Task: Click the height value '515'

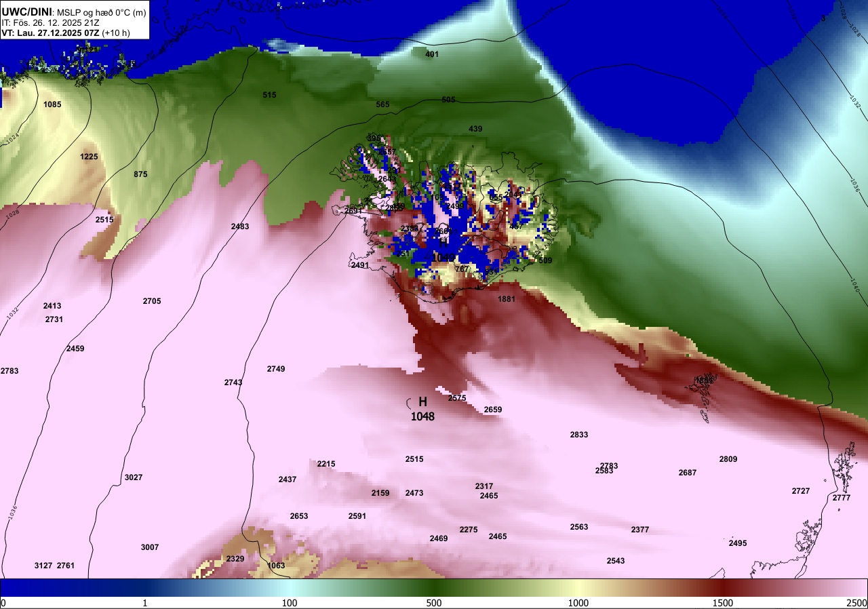Action: (269, 95)
